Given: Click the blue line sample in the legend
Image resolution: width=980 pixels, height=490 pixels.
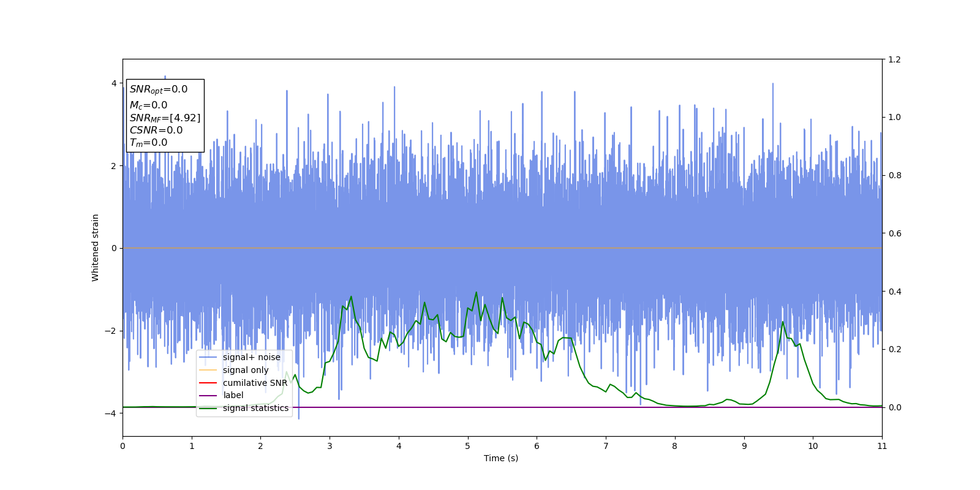Looking at the screenshot, I should 208,357.
